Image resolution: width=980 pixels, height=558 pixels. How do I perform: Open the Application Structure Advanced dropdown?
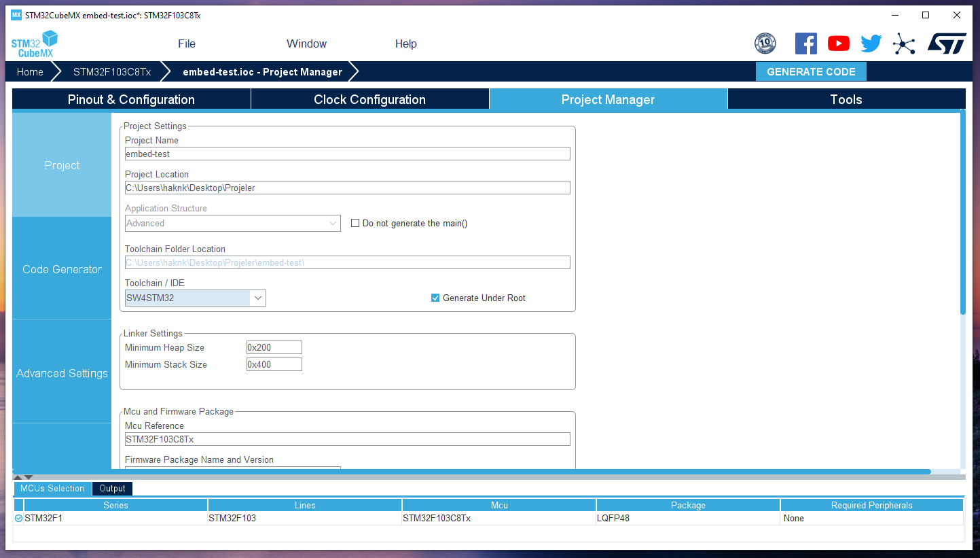point(233,223)
